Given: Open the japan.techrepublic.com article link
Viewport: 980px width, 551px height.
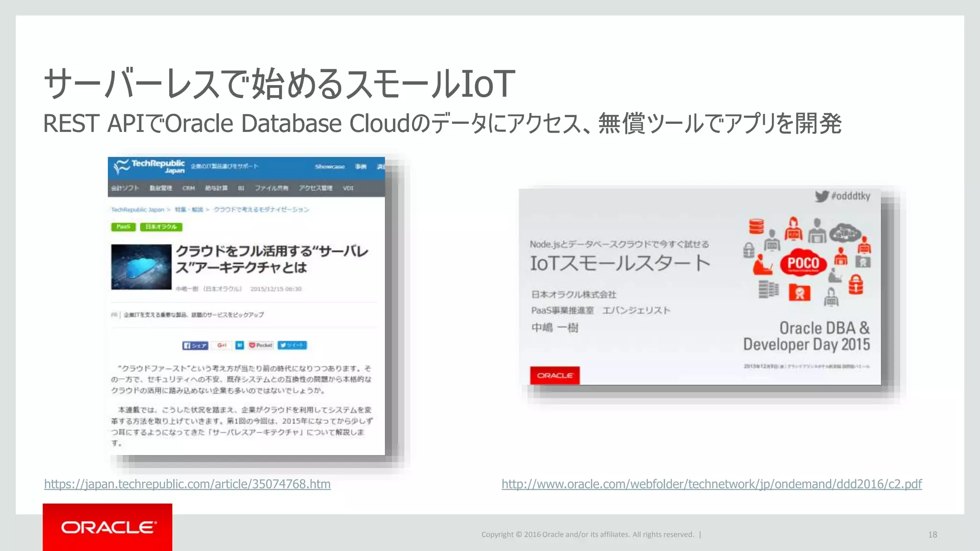Looking at the screenshot, I should [188, 484].
